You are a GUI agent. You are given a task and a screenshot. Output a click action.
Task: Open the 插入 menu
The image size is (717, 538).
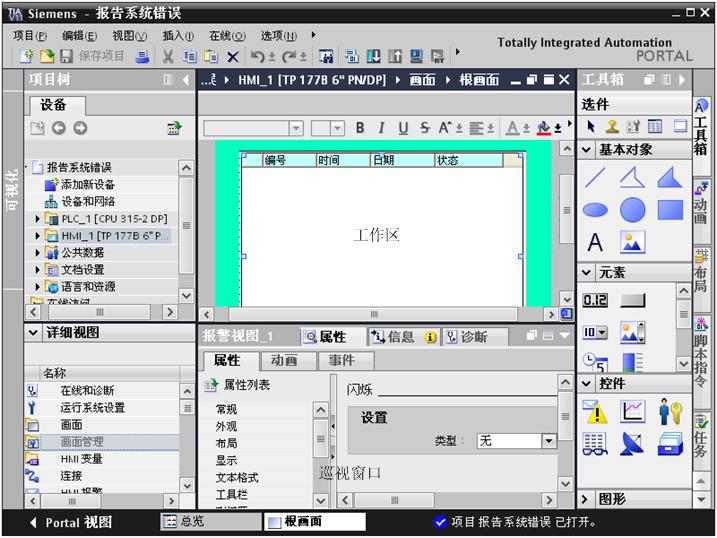click(178, 36)
